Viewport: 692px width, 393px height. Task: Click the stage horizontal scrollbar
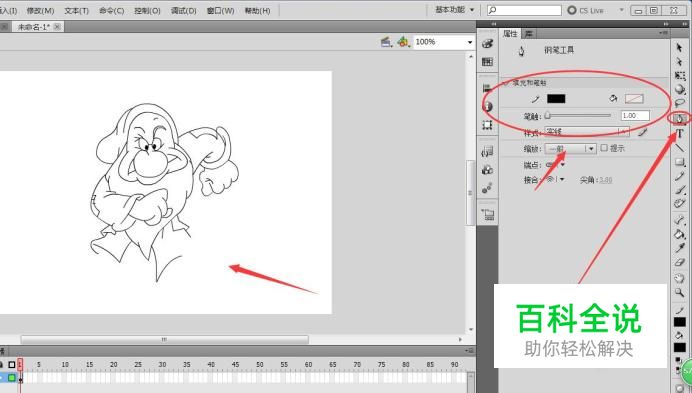(165, 340)
